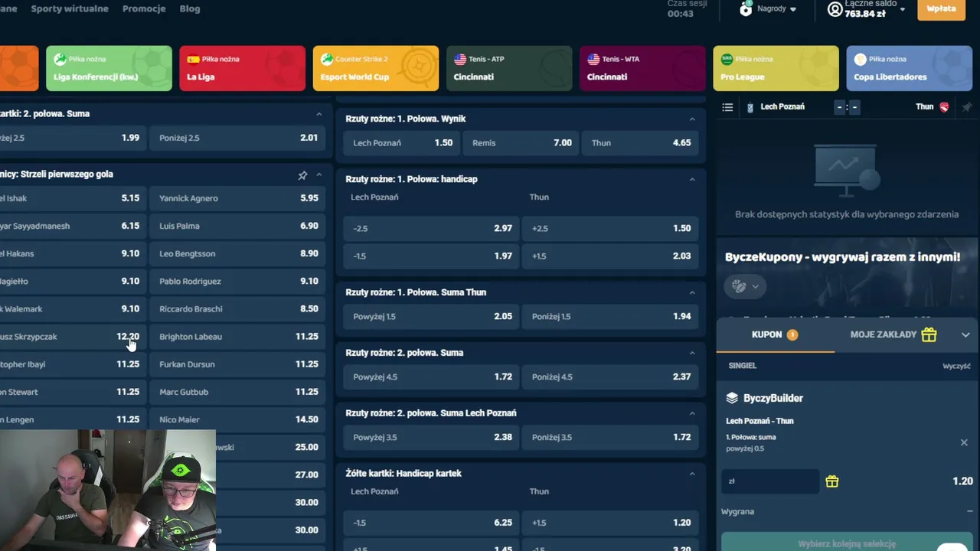This screenshot has height=551, width=980.
Task: Click the US flag on Tenis - WTA tile
Action: [x=593, y=59]
